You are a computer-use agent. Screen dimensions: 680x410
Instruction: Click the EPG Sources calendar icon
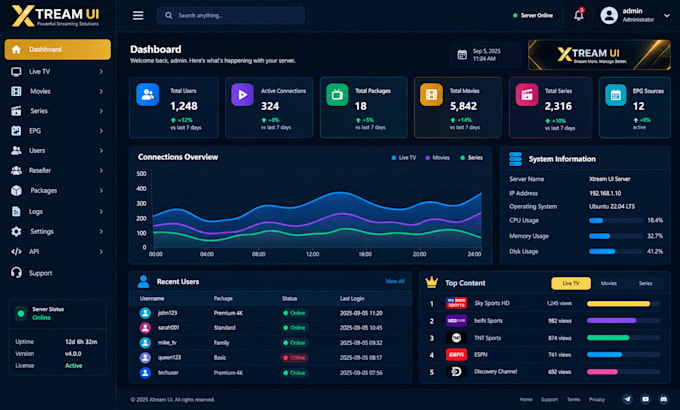pos(616,95)
